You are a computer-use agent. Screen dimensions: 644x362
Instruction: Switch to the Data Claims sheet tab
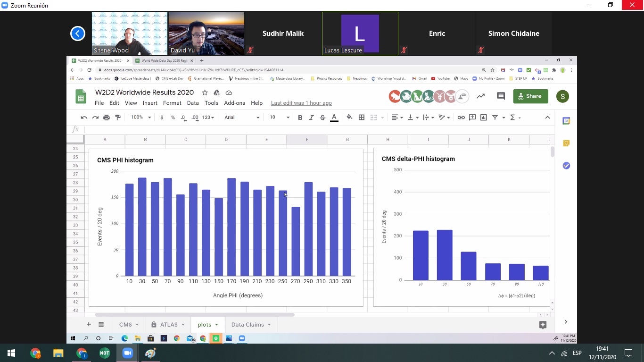pyautogui.click(x=251, y=325)
